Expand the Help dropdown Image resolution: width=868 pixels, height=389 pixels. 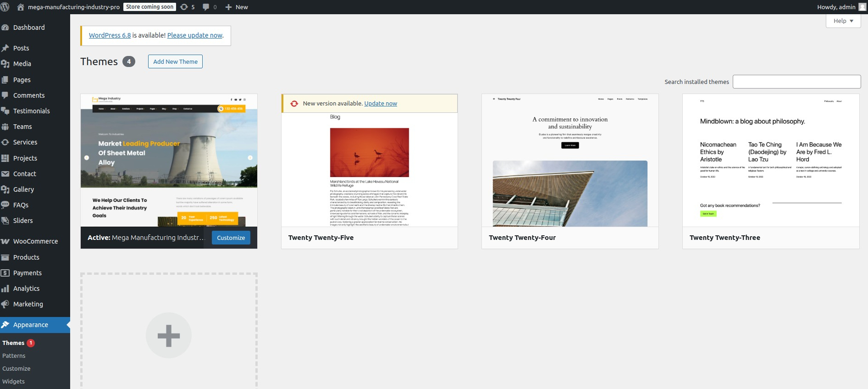click(843, 21)
